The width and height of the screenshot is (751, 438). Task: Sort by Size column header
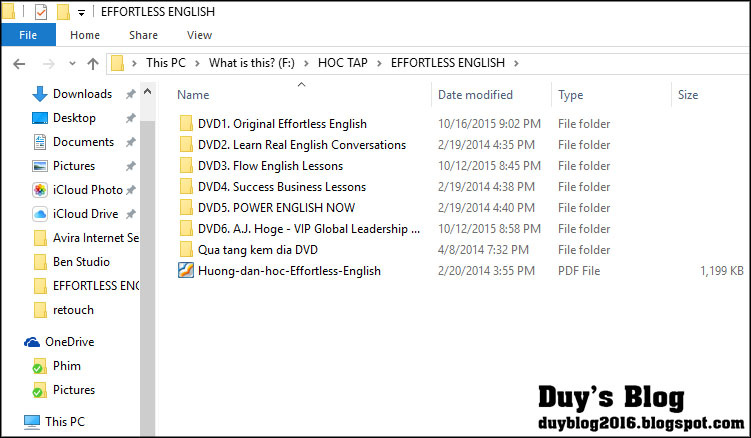[688, 95]
